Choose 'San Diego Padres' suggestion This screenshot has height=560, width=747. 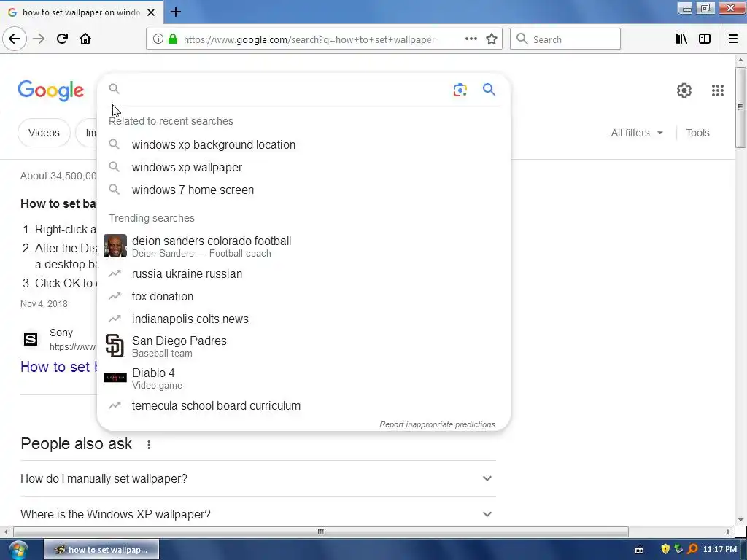[303, 346]
